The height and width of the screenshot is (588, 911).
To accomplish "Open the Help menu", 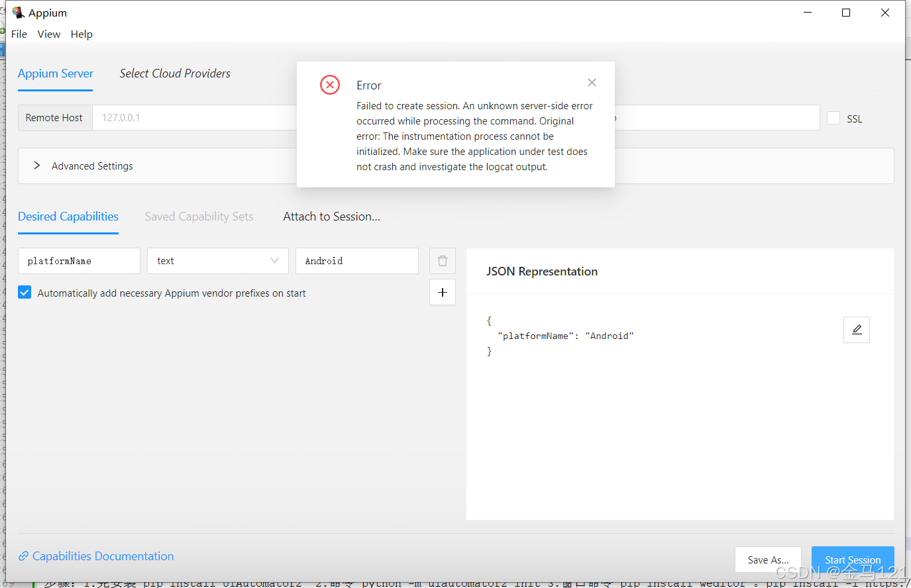I will click(81, 34).
